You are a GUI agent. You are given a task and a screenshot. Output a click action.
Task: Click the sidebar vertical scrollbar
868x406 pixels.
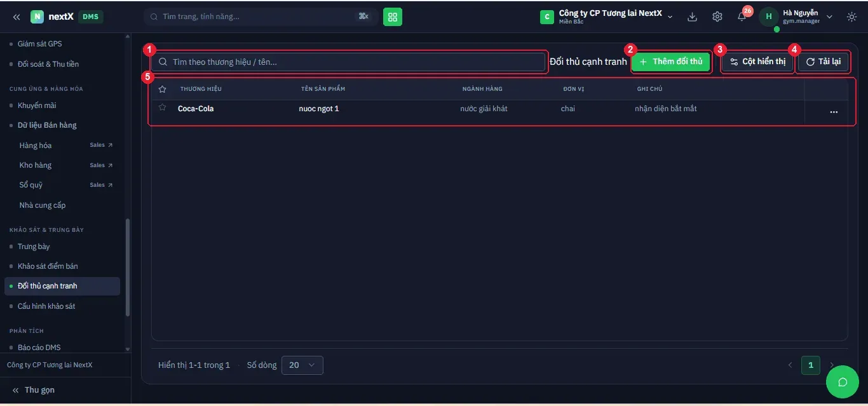[127, 267]
